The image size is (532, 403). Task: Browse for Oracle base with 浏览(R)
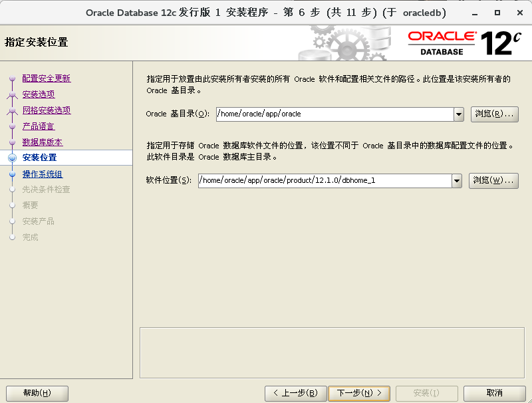point(494,114)
